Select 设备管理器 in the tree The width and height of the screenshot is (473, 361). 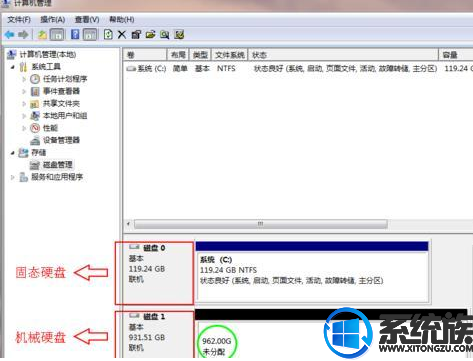61,140
